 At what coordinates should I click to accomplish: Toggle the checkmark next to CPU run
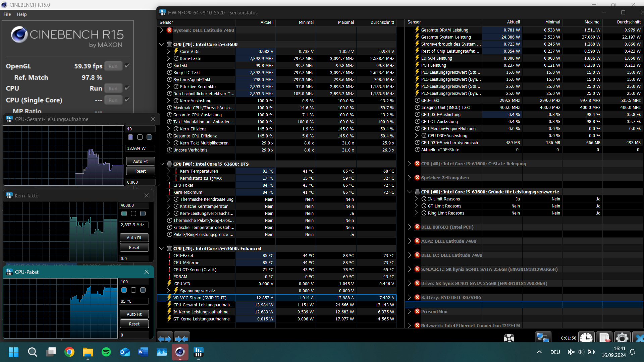127,87
